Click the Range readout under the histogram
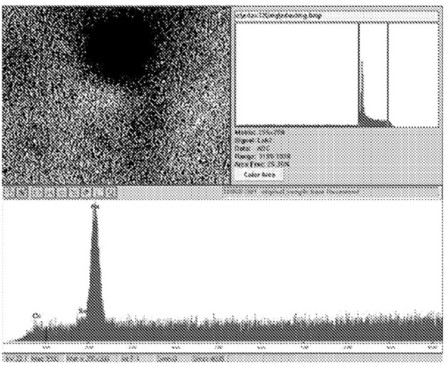 pos(263,156)
